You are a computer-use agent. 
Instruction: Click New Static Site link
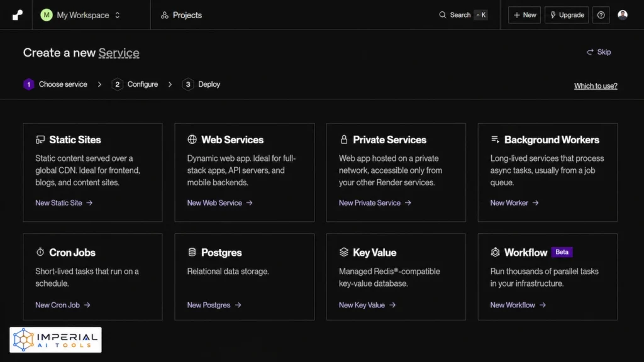coord(64,203)
